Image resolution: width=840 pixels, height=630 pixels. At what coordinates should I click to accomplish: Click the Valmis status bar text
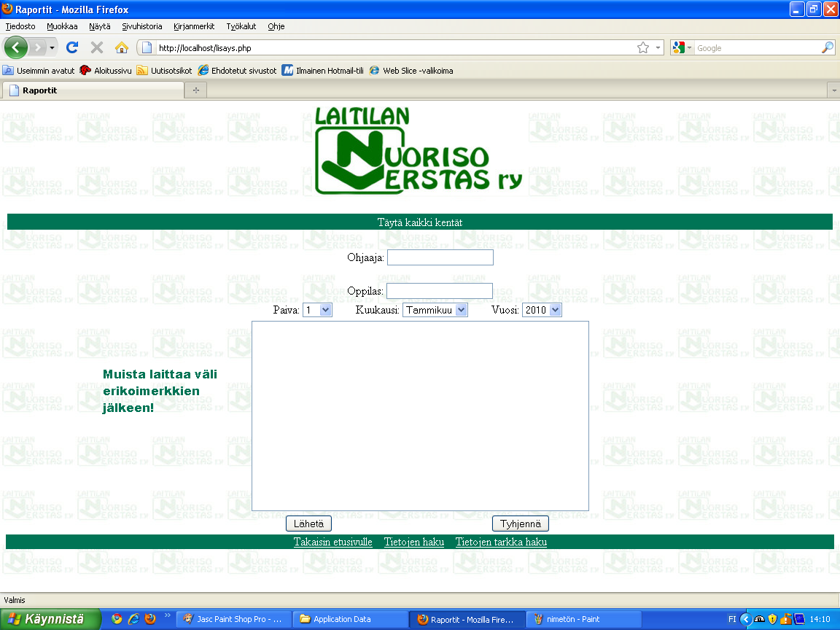[x=15, y=600]
